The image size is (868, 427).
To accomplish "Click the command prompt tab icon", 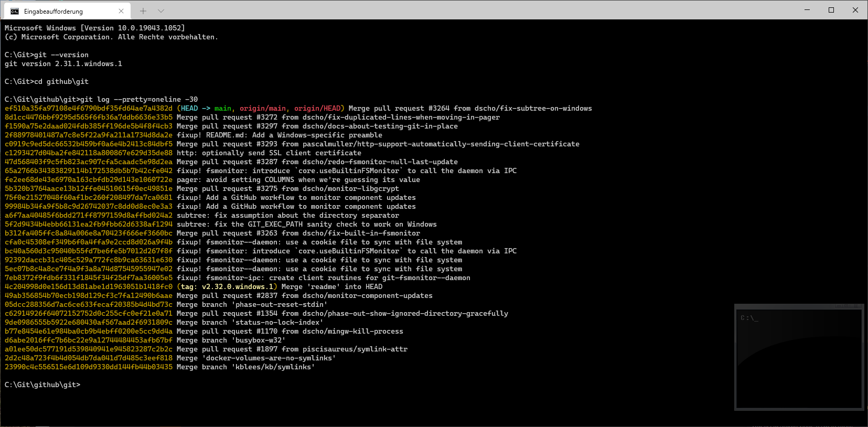I will [15, 11].
